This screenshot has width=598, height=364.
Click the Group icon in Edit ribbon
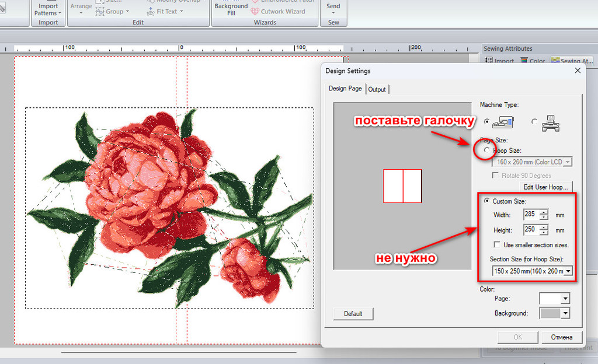[100, 12]
